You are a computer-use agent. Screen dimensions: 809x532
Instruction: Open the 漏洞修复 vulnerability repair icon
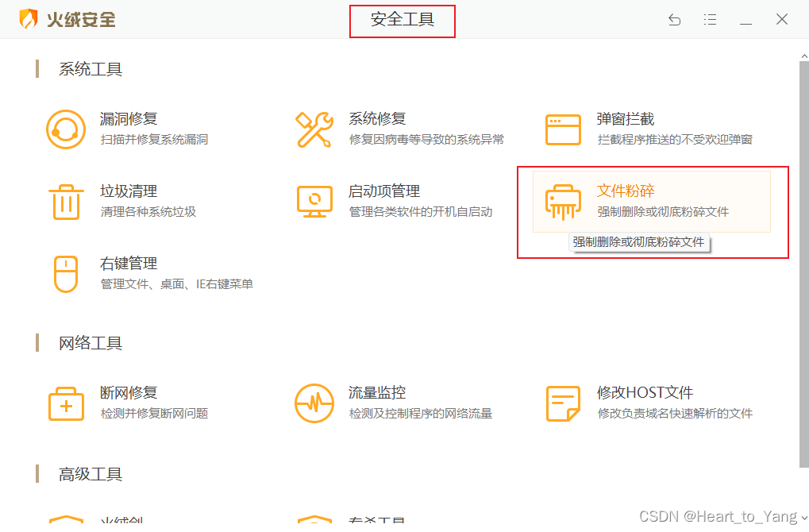click(66, 129)
